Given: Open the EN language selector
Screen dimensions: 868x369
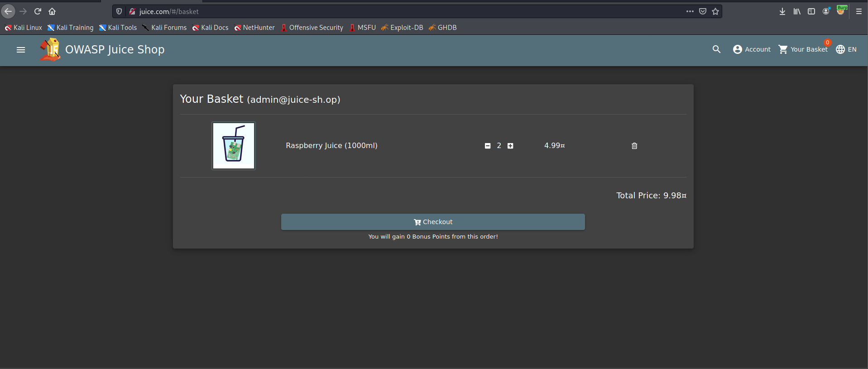Looking at the screenshot, I should click(846, 49).
